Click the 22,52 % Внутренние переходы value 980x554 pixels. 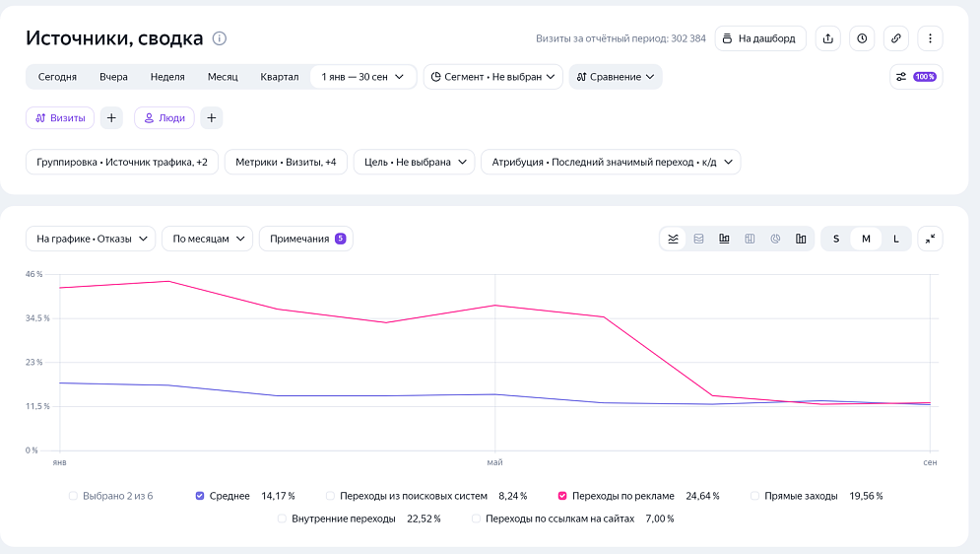coord(424,519)
